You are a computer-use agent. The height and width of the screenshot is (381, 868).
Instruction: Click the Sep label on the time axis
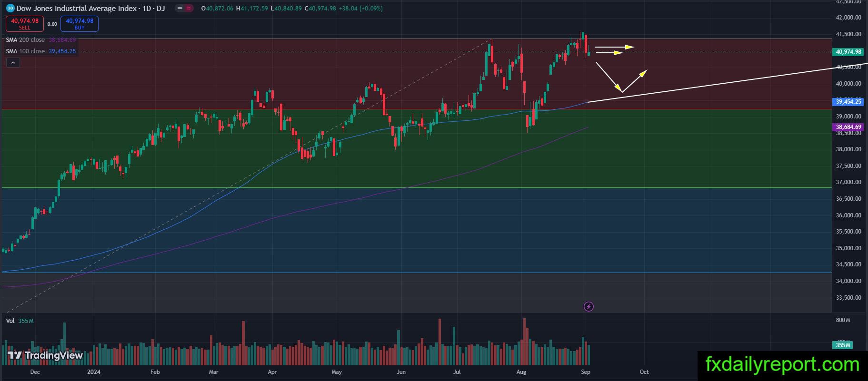pos(586,372)
